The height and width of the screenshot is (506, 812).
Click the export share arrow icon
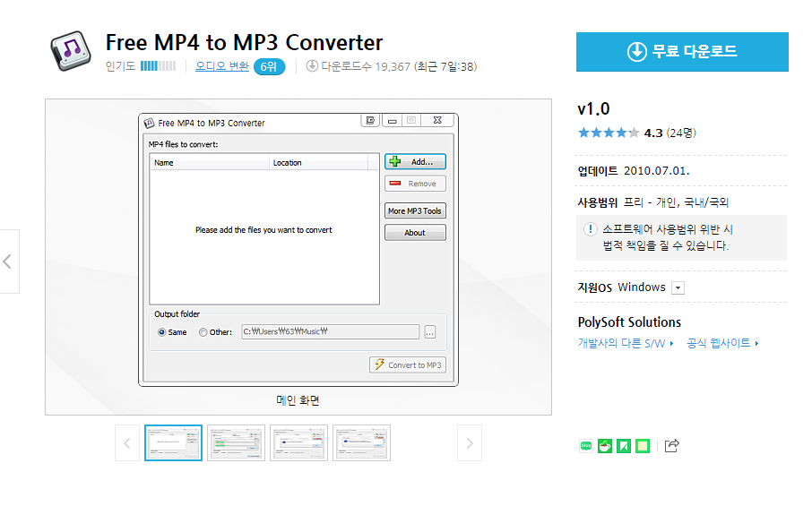click(671, 445)
